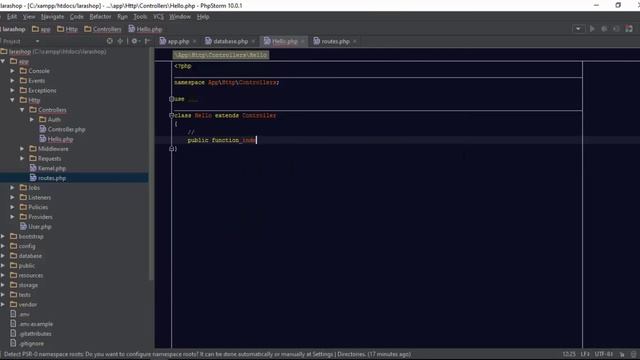
Task: Select User.php in the project tree
Action: click(36, 227)
